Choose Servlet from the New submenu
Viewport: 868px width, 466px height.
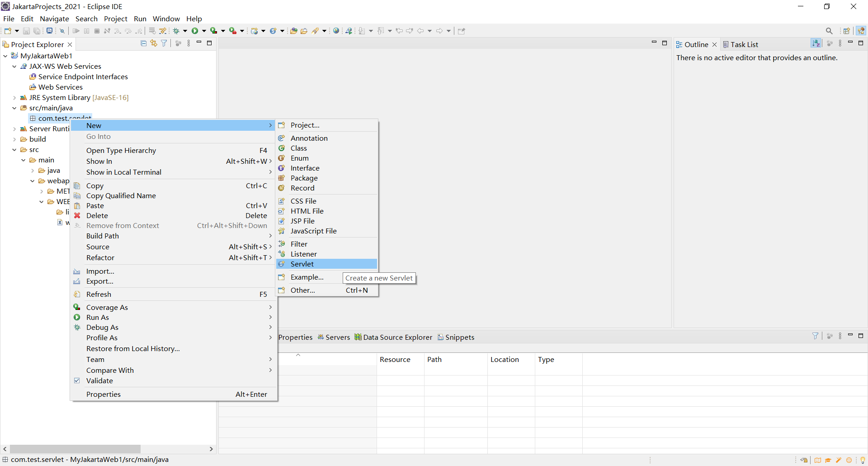[326, 264]
